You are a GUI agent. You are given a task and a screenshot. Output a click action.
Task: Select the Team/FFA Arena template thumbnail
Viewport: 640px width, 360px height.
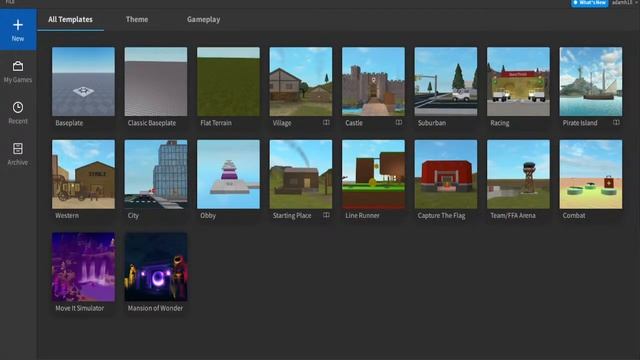[518, 174]
